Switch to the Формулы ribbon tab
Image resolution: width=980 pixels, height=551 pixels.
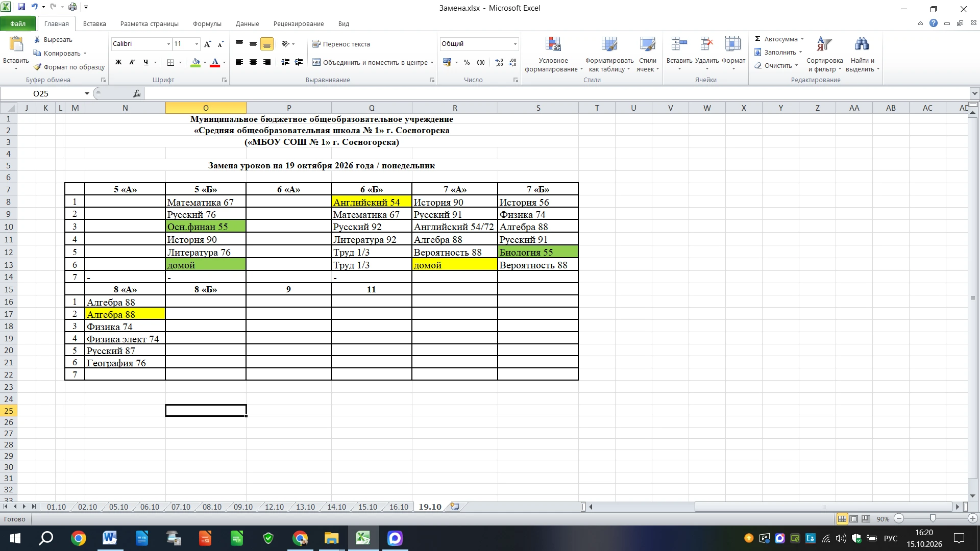(207, 23)
